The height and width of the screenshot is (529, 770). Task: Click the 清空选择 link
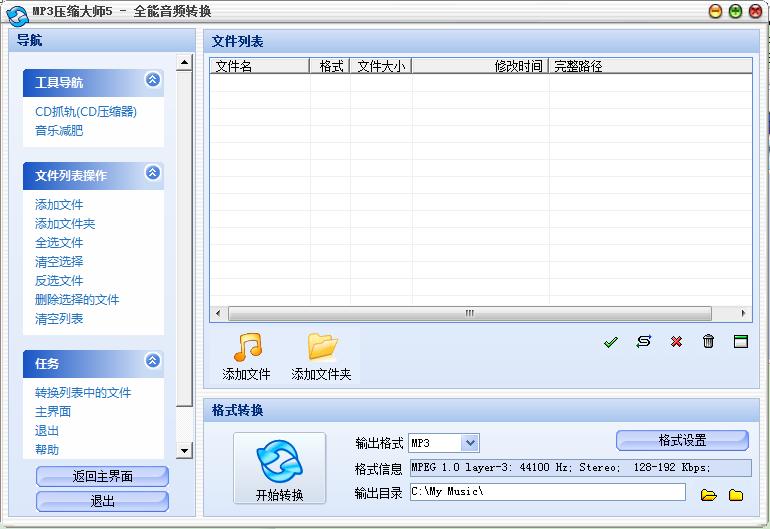pos(59,262)
